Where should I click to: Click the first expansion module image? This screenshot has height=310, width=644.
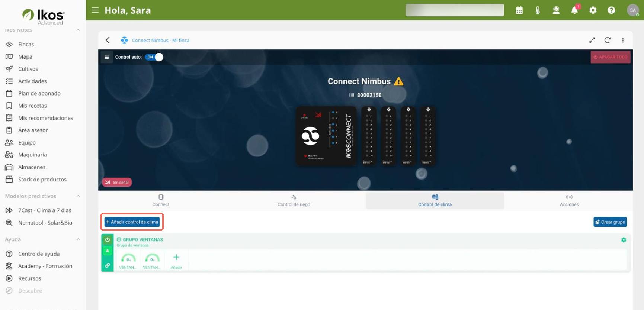click(369, 136)
